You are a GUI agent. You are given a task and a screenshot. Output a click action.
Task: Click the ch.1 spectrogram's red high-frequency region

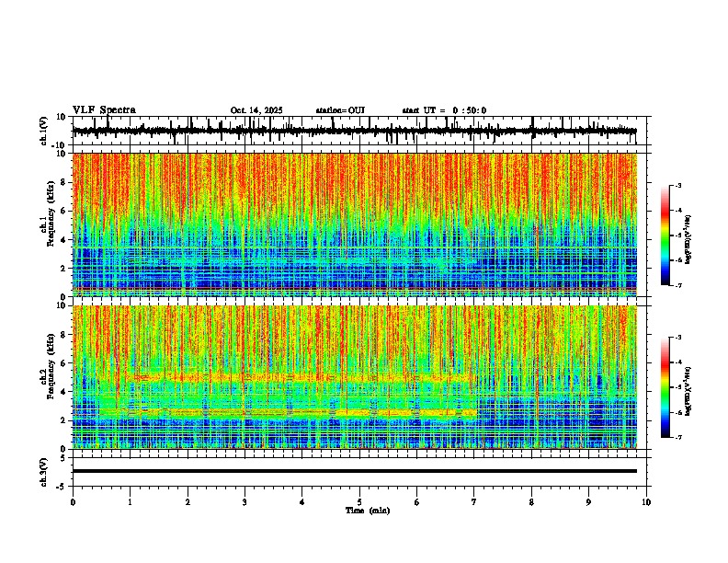pos(354,186)
